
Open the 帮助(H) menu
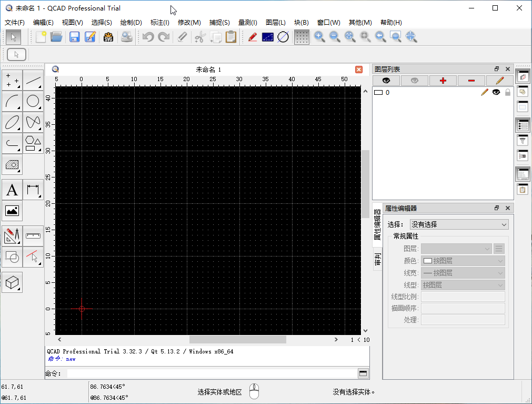(391, 23)
